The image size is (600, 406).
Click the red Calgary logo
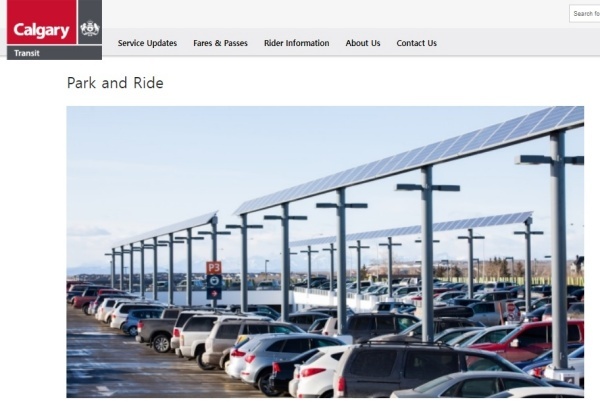point(42,22)
